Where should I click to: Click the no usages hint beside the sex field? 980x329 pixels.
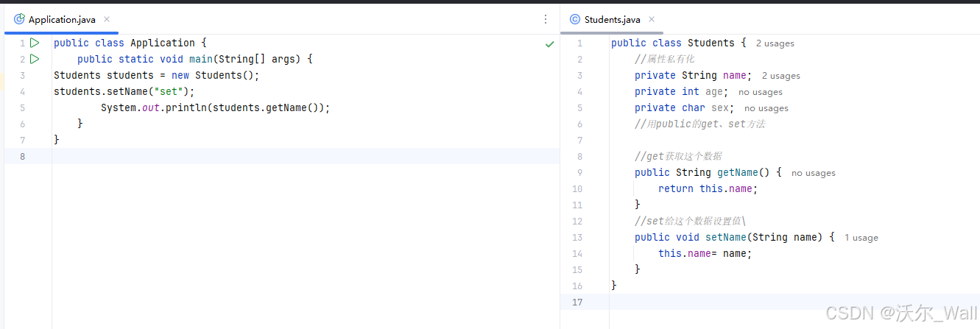pos(766,108)
